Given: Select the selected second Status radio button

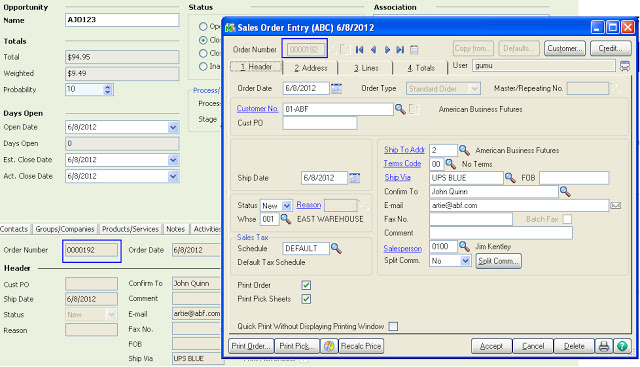Looking at the screenshot, I should click(203, 40).
